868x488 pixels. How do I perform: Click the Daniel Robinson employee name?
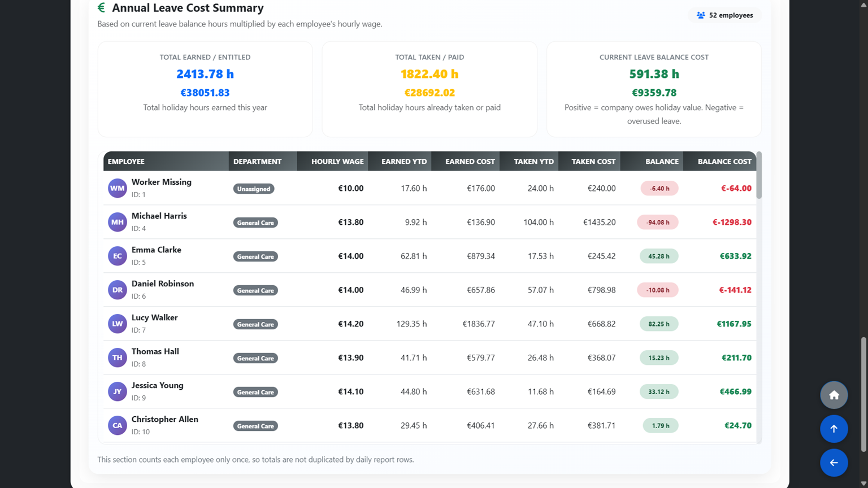(163, 284)
